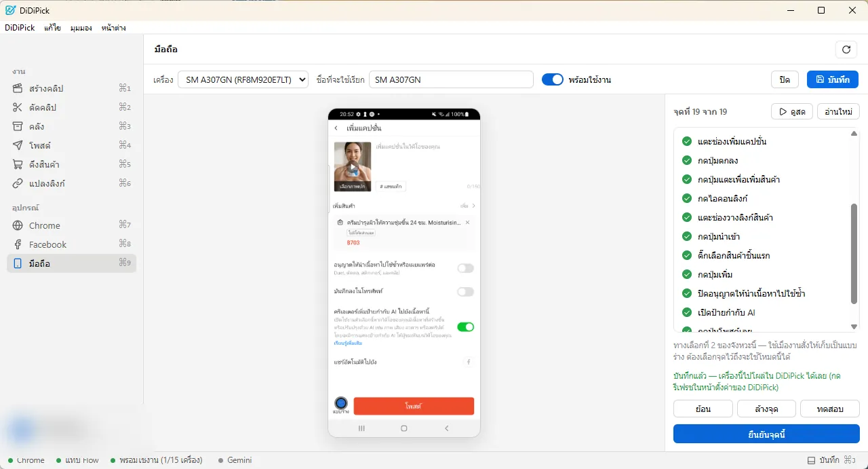Click the ทดสอบ button
Image resolution: width=868 pixels, height=469 pixels.
click(830, 409)
